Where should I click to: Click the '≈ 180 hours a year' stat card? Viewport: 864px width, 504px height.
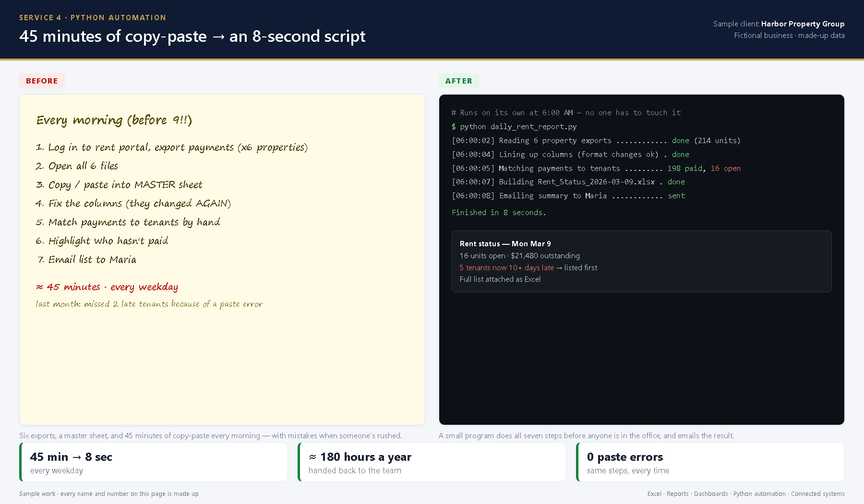tap(432, 462)
